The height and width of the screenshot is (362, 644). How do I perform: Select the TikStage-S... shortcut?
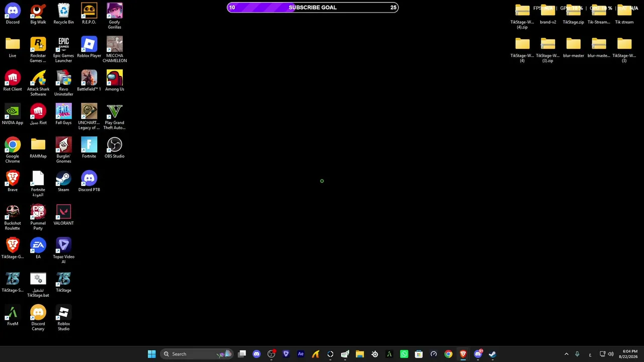[13, 282]
